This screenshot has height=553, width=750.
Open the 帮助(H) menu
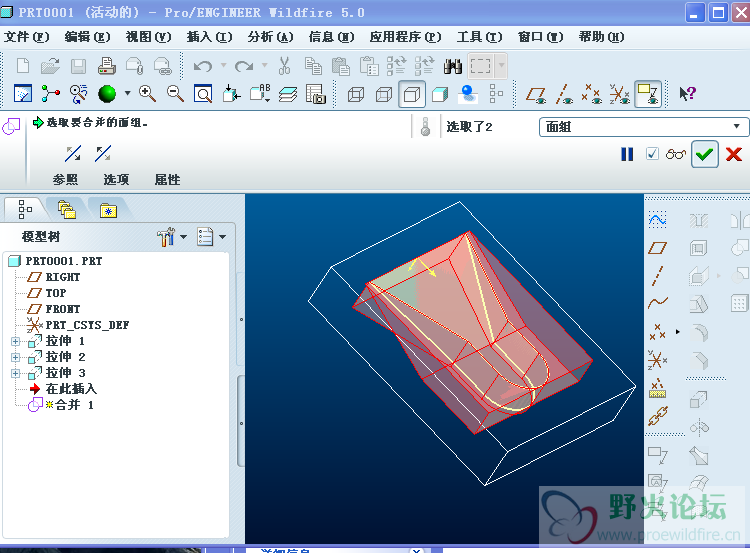point(601,37)
